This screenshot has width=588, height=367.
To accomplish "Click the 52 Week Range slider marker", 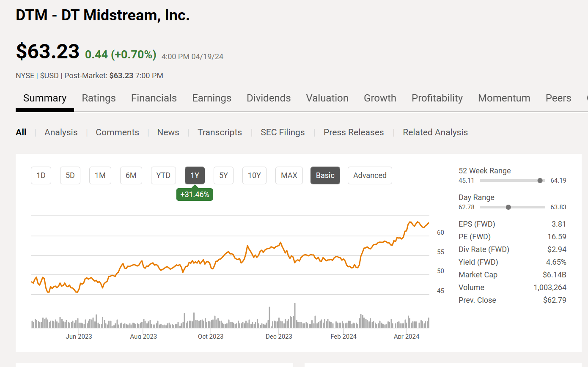I will tap(540, 180).
